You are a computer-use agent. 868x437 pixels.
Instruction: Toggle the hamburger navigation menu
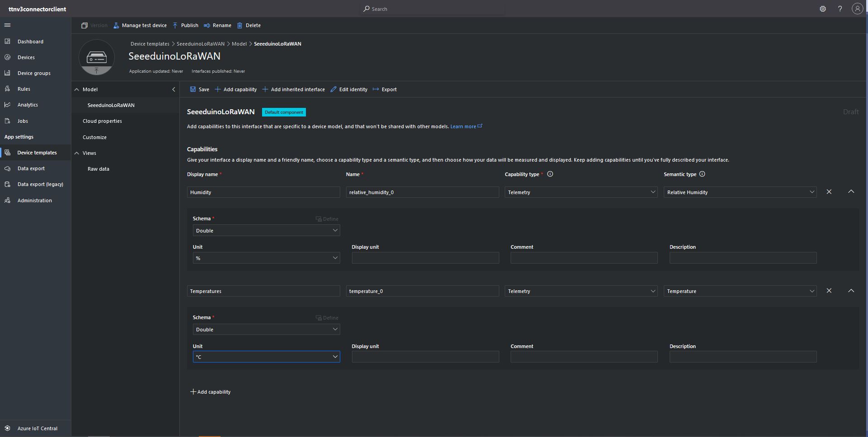(7, 25)
